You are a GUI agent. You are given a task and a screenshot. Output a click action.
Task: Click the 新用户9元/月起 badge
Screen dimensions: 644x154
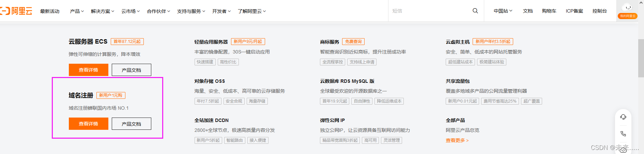(x=248, y=42)
